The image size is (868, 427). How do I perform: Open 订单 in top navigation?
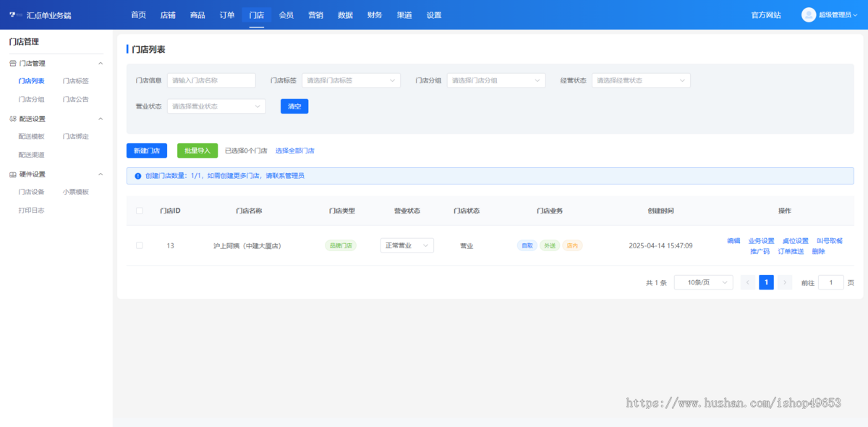[227, 14]
